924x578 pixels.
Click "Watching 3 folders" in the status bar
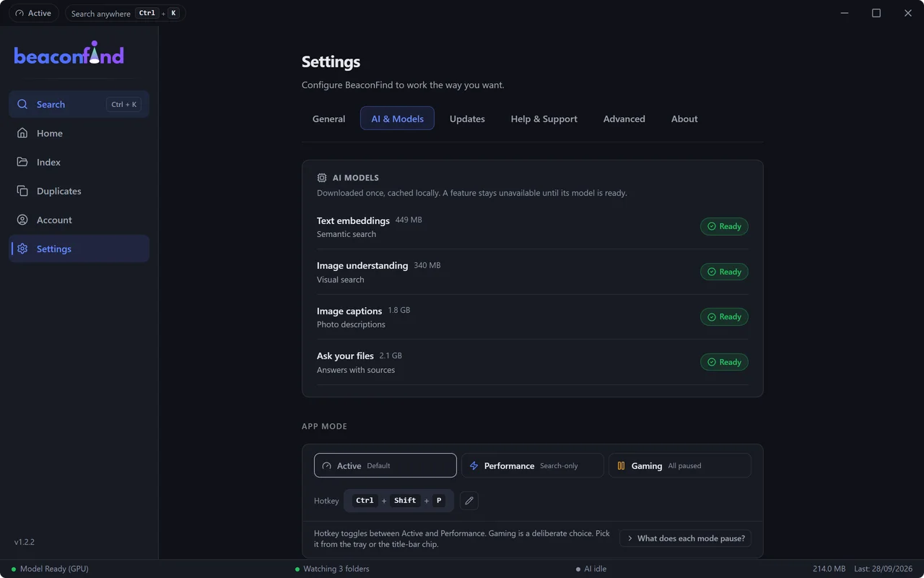click(x=332, y=569)
